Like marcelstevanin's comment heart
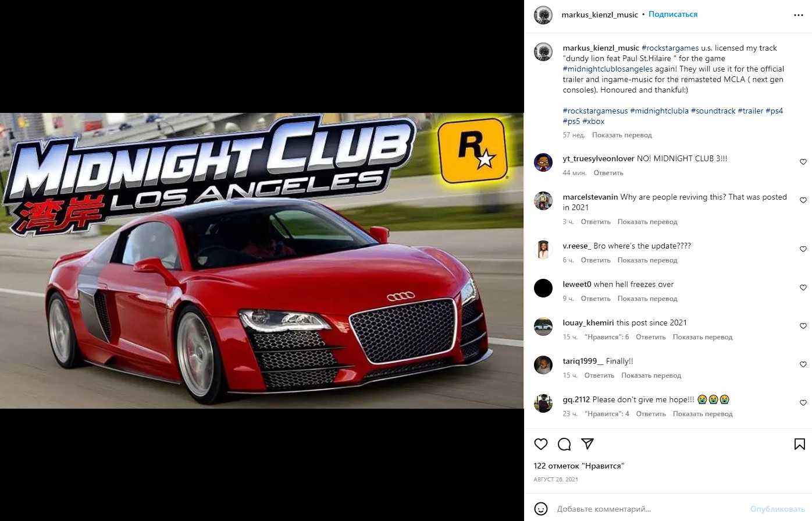 click(x=803, y=200)
